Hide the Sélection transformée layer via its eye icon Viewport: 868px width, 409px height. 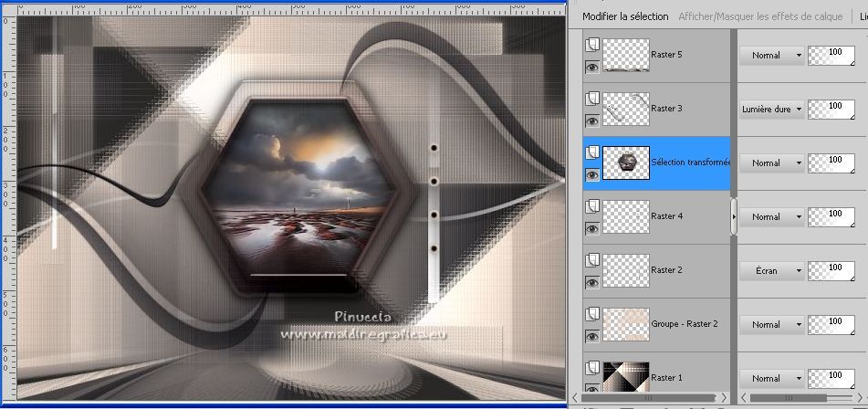coord(592,175)
